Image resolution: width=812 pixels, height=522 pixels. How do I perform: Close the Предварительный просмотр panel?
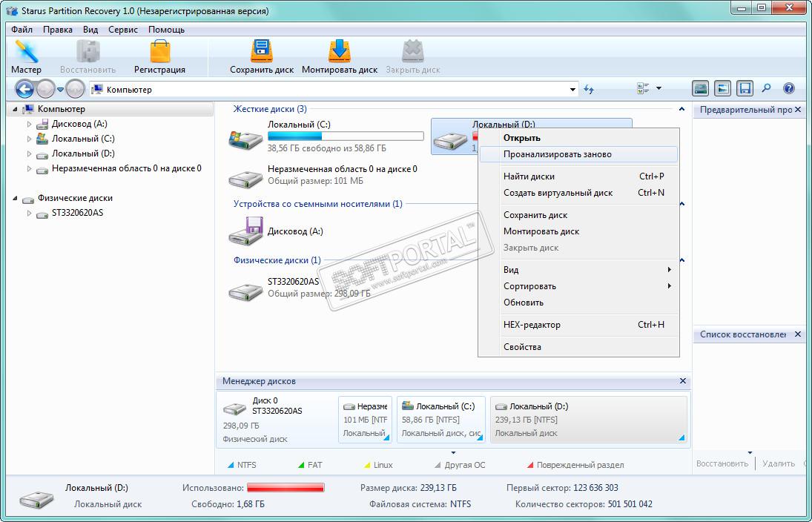coord(797,109)
